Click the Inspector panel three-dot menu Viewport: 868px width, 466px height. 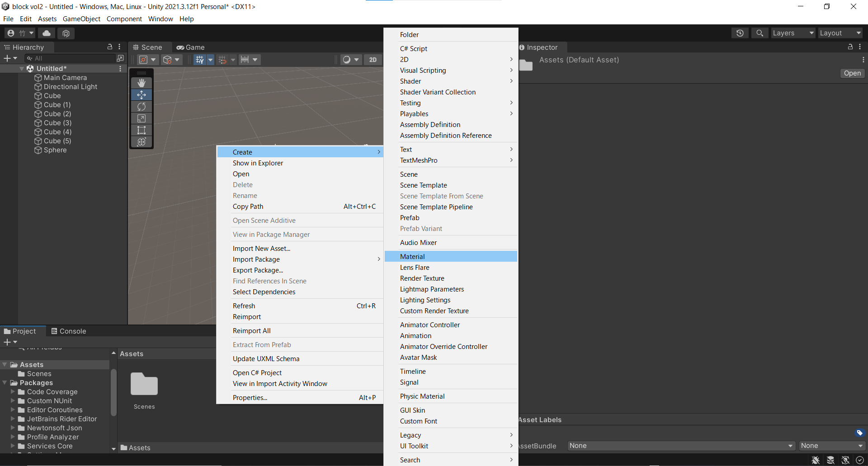click(x=860, y=47)
